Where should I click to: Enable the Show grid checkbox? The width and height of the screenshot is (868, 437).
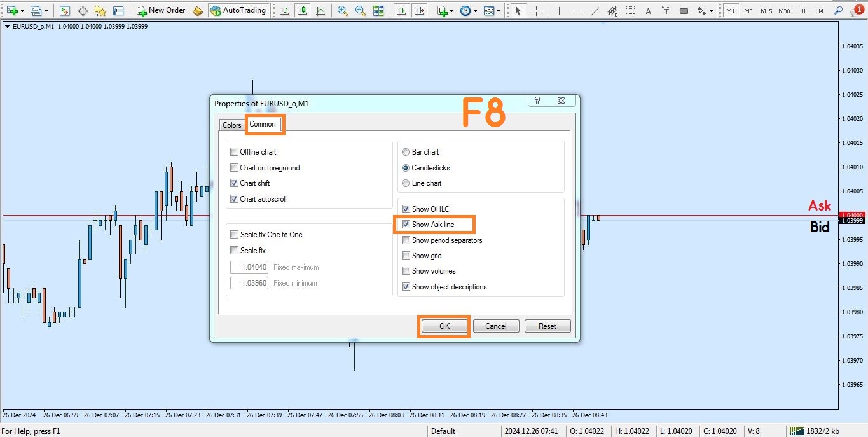pyautogui.click(x=406, y=256)
